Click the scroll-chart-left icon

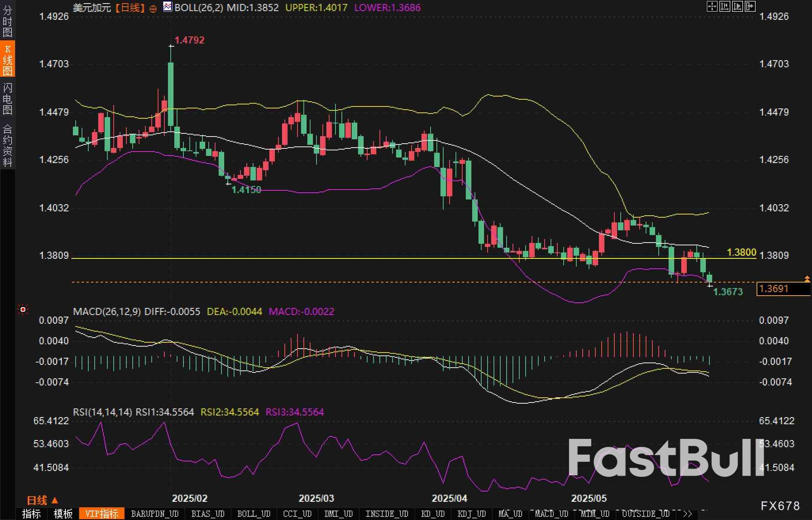point(724,6)
